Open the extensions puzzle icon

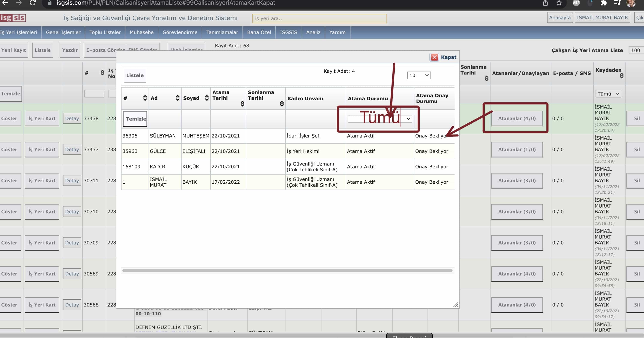603,3
